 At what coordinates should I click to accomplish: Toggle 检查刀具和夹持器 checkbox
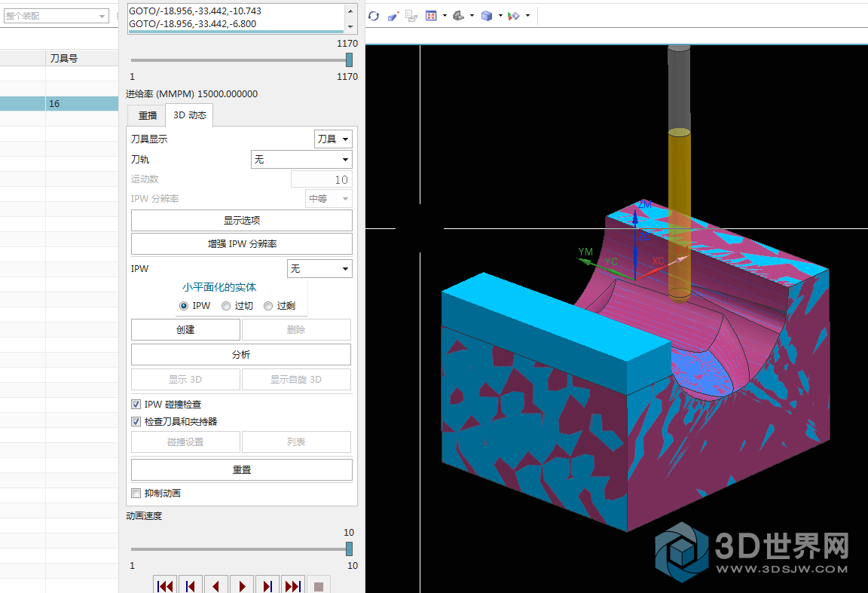click(136, 421)
